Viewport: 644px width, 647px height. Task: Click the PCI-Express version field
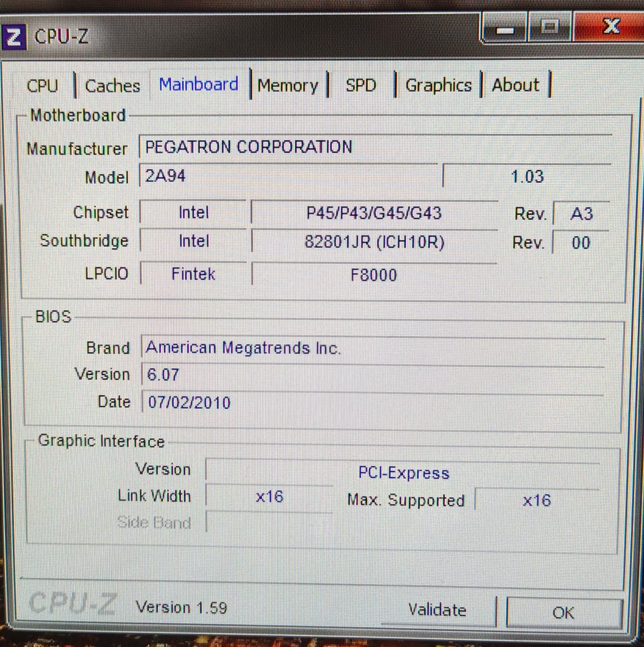point(403,473)
